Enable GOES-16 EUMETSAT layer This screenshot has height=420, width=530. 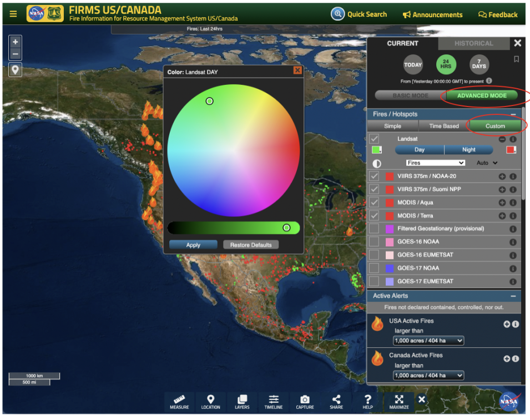click(x=374, y=255)
